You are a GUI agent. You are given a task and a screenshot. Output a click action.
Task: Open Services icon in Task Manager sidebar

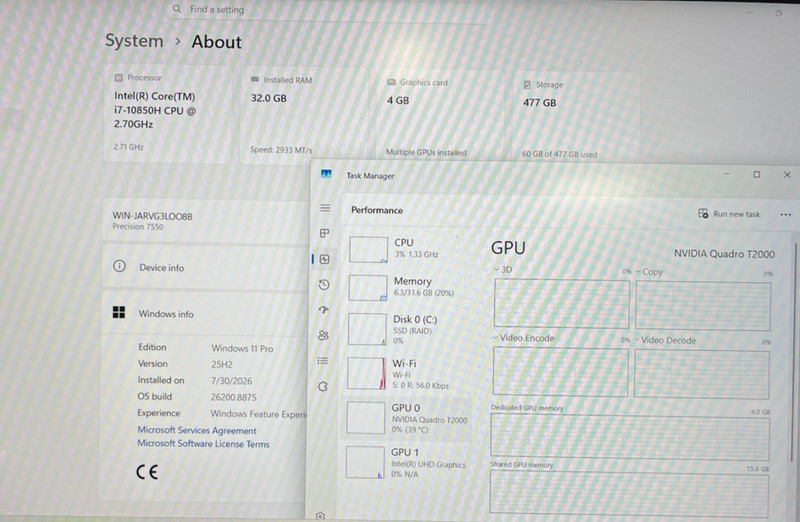322,386
